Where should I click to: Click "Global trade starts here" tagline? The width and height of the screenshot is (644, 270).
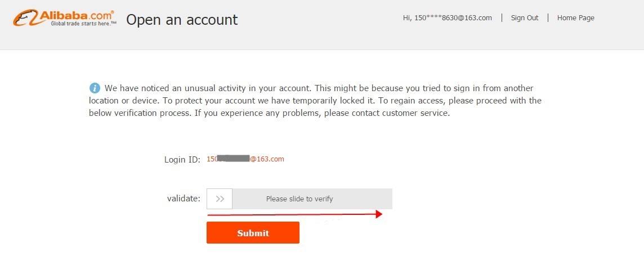[x=83, y=24]
